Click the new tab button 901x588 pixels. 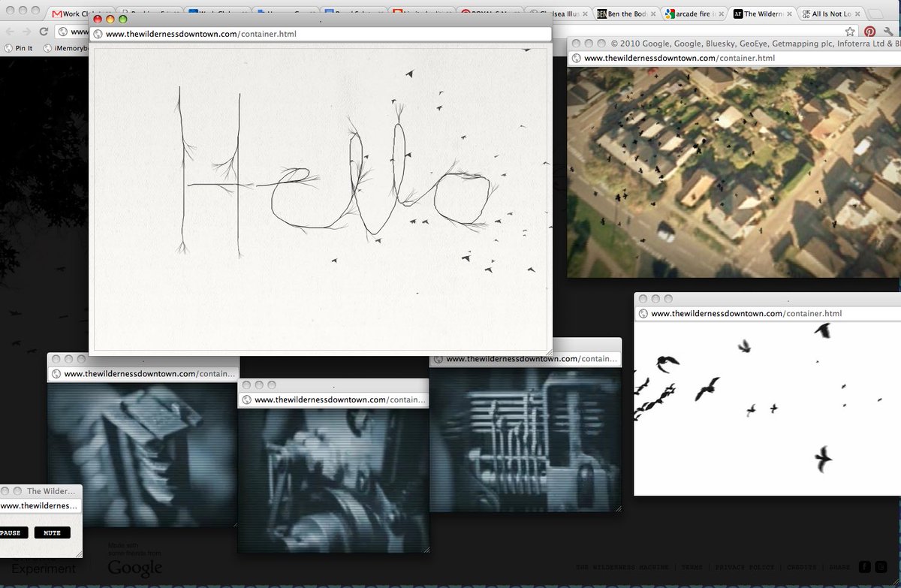[875, 14]
